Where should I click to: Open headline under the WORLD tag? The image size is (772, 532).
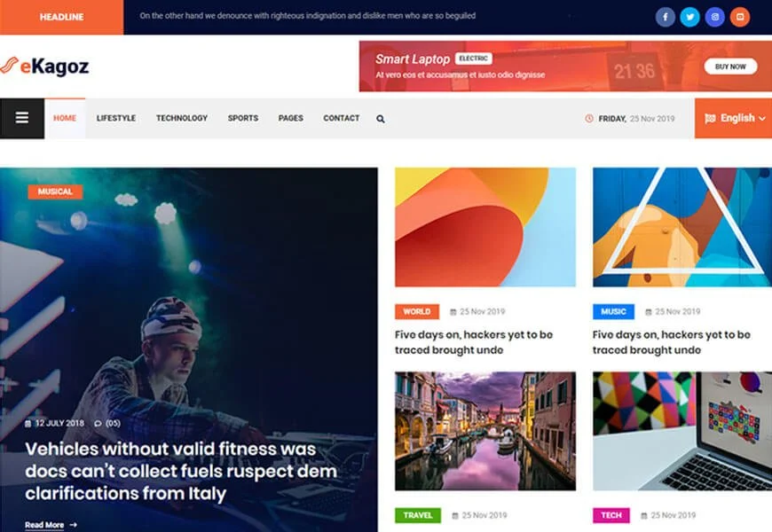pyautogui.click(x=474, y=342)
